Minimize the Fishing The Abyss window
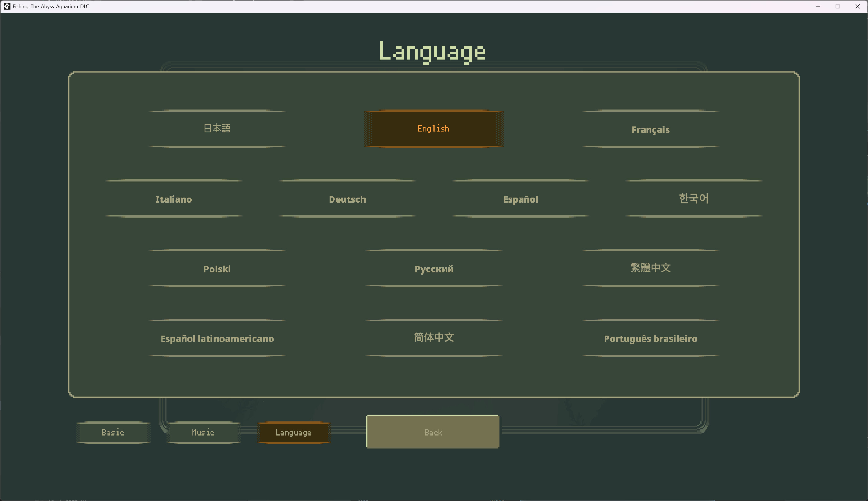The width and height of the screenshot is (868, 501). (818, 6)
